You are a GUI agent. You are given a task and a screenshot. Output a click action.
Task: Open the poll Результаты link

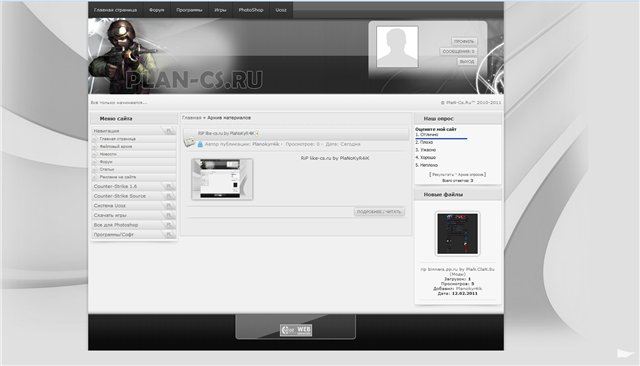(442, 175)
